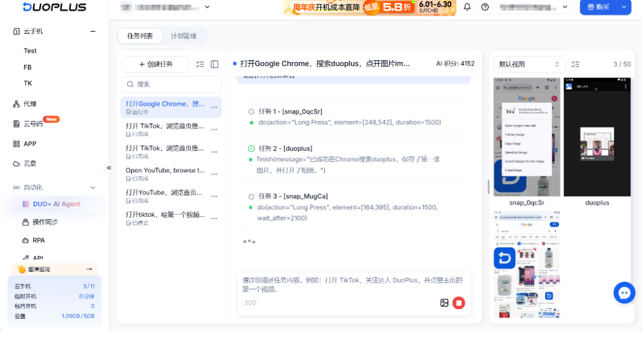This screenshot has height=339, width=644.
Task: Click the AI 积分: 4152 label
Action: [x=455, y=64]
